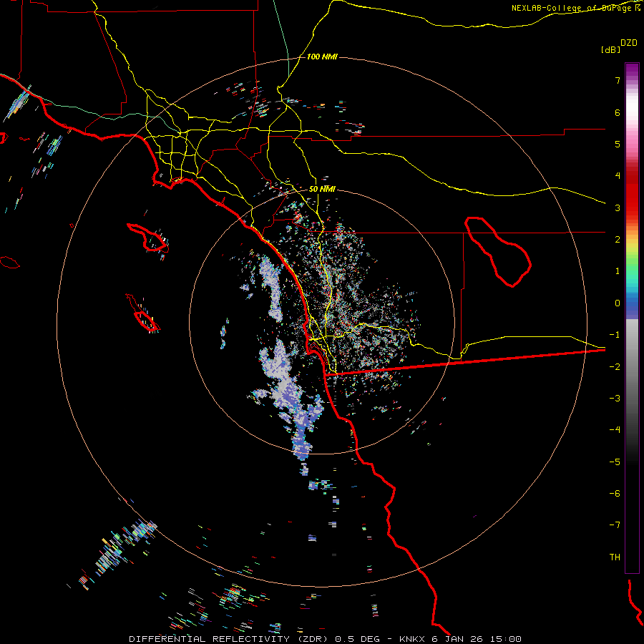Click the vertical ZDR color scale bar
The image size is (644, 644).
pyautogui.click(x=632, y=318)
